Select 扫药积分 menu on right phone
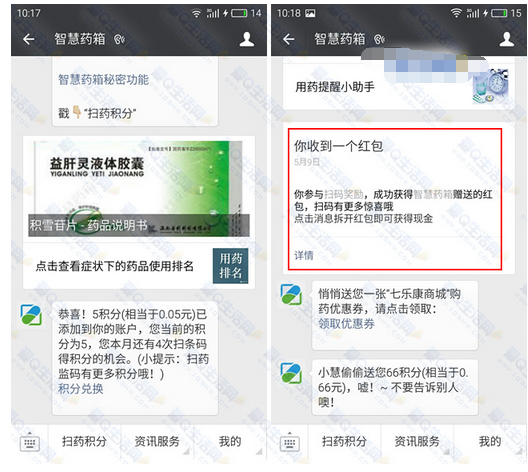528x472 pixels. (x=344, y=441)
